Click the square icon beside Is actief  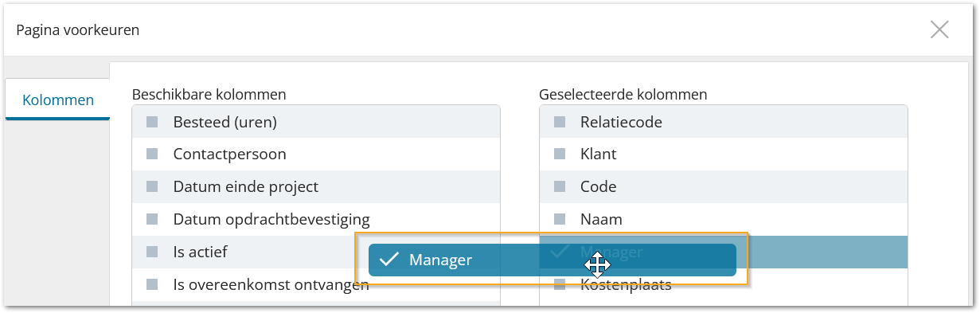point(152,252)
